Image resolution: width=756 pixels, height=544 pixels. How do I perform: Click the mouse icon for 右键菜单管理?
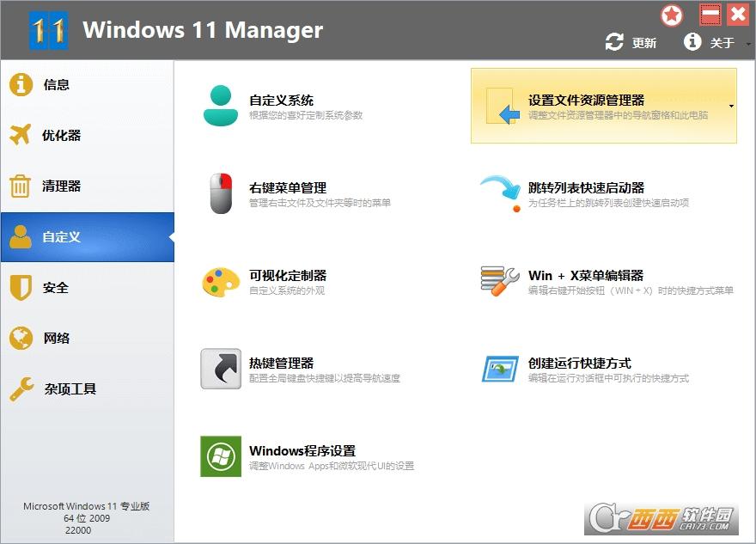[222, 193]
